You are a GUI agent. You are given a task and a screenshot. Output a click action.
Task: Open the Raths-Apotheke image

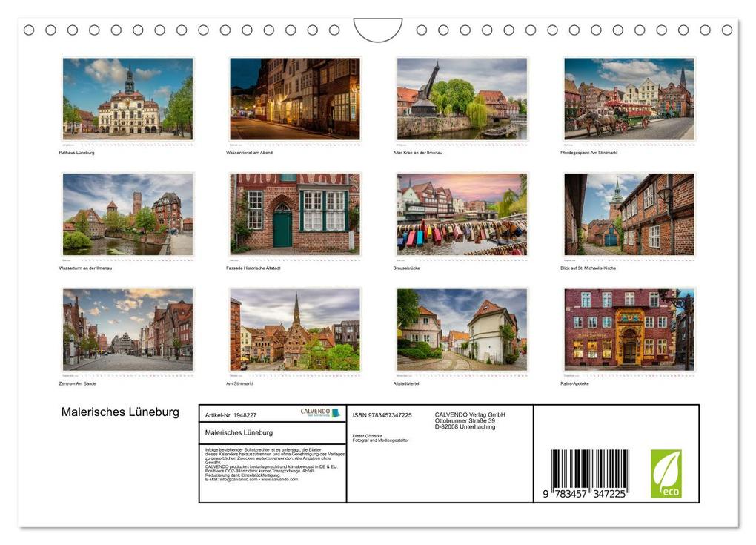[629, 329]
